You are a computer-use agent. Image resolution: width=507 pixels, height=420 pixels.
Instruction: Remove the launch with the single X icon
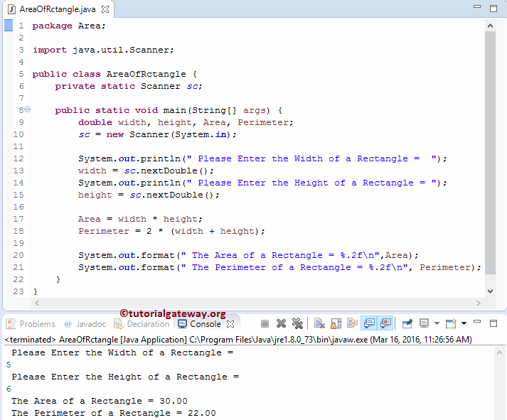281,323
